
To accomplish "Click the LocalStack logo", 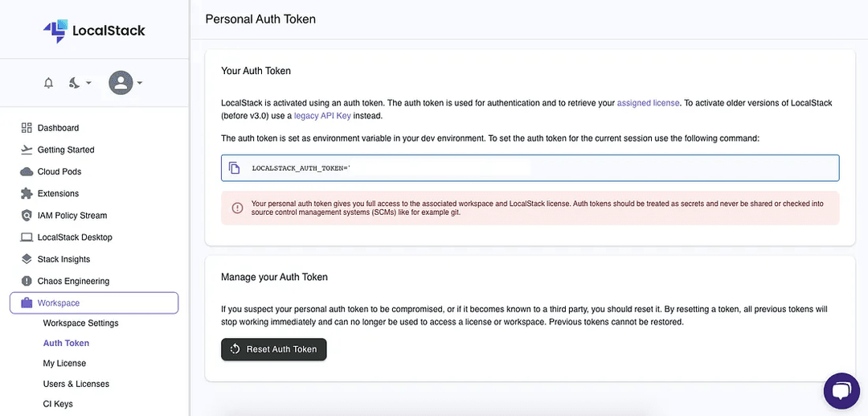I will (x=94, y=31).
